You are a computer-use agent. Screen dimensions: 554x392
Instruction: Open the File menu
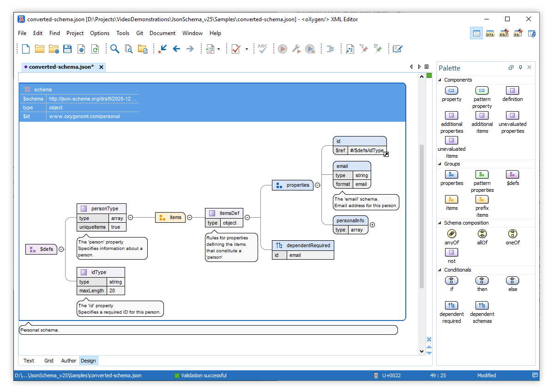22,33
